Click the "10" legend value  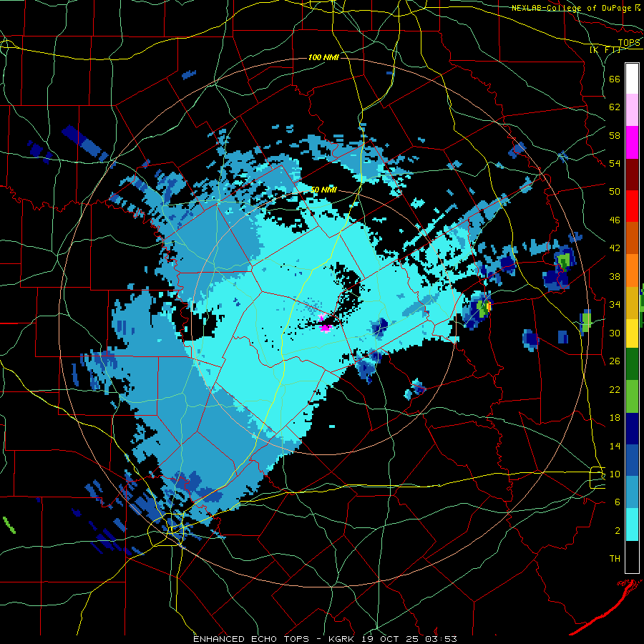(615, 474)
